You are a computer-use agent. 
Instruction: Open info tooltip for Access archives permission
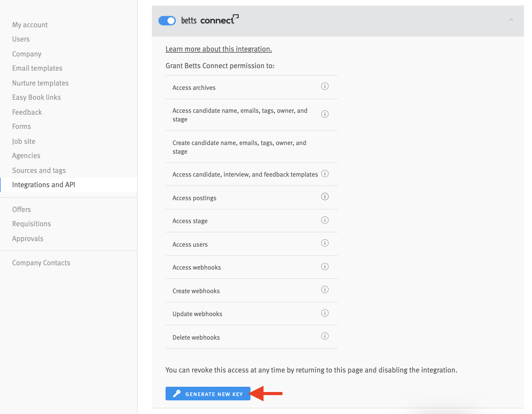tap(325, 86)
